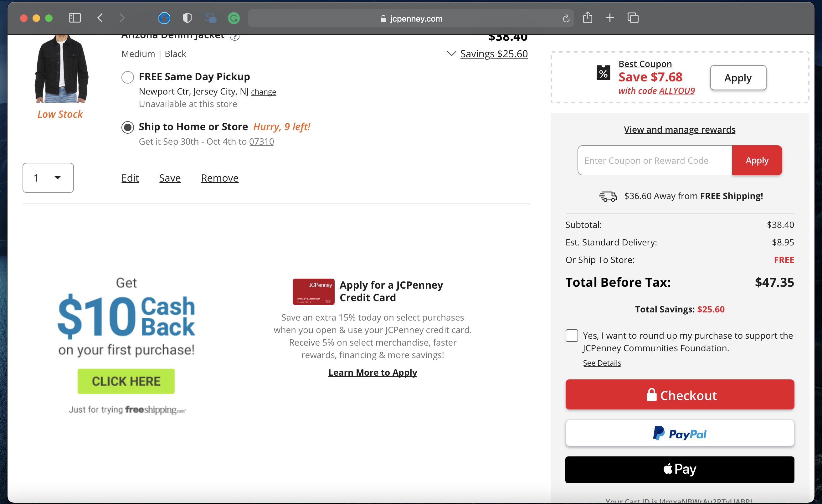The image size is (822, 504).
Task: Go forward with the forward arrow
Action: click(x=122, y=18)
